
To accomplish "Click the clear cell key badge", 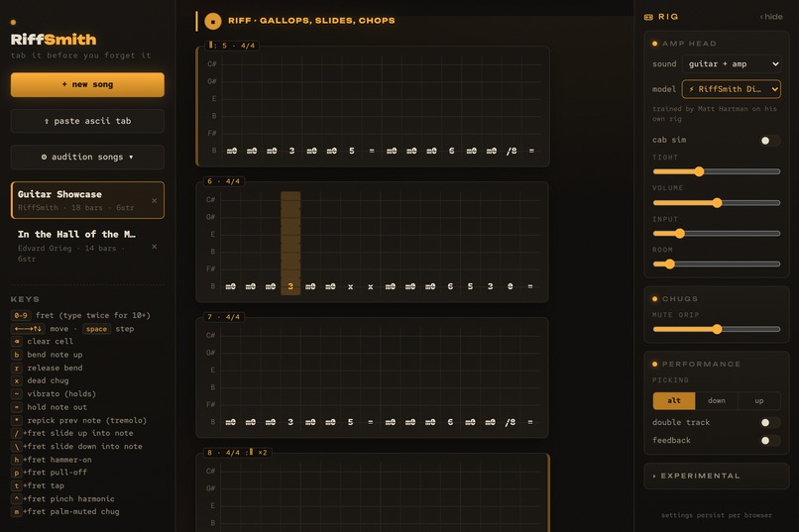I will point(17,341).
